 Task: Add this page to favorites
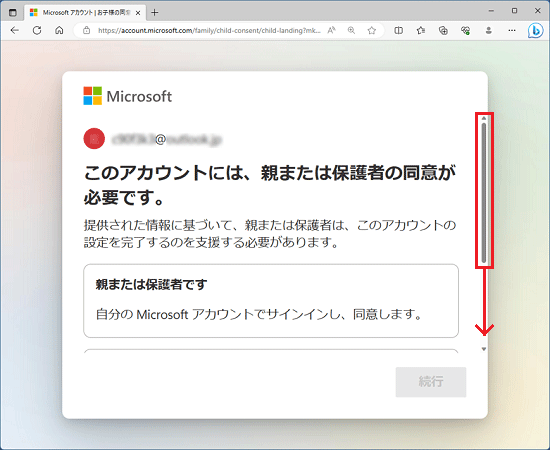click(x=372, y=31)
